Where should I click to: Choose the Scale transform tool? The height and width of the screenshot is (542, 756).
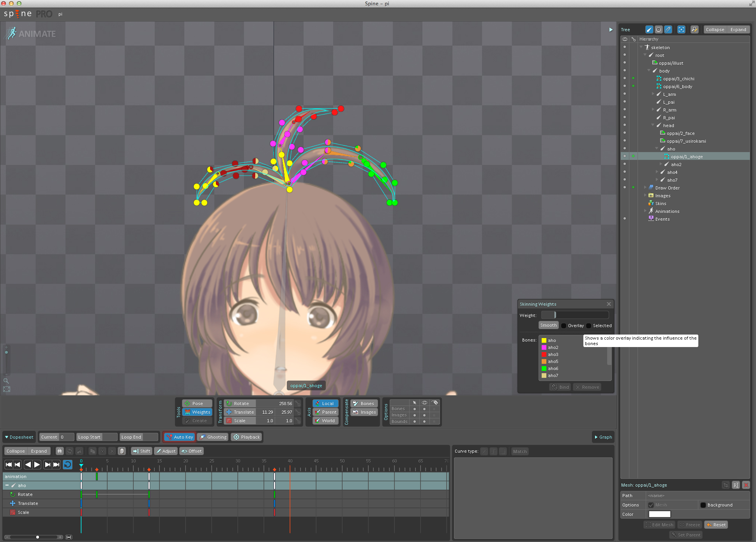pos(240,421)
